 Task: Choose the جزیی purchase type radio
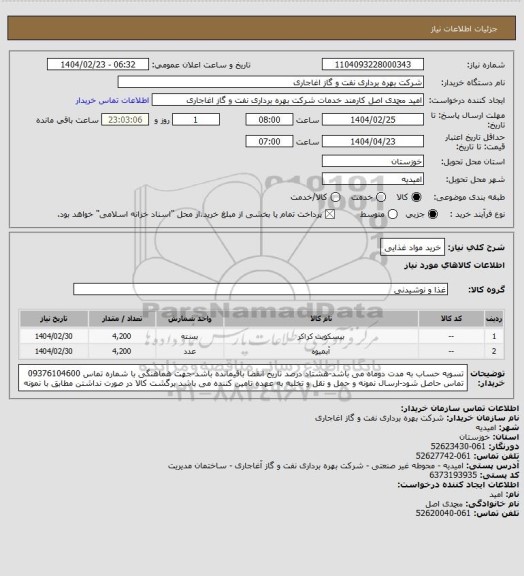(433, 215)
